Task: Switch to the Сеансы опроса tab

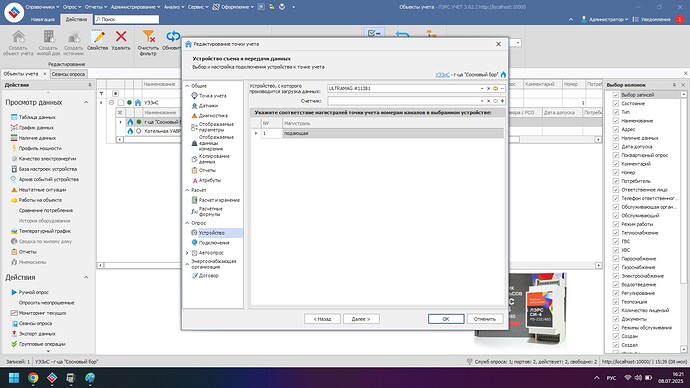Action: coord(68,74)
